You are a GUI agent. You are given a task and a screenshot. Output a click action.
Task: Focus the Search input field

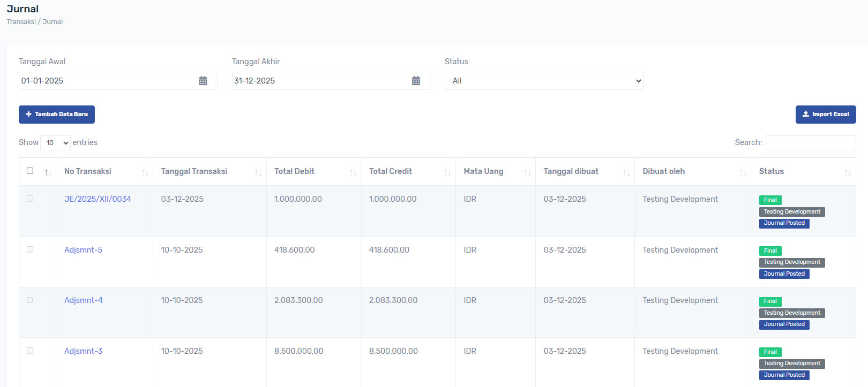[x=810, y=143]
